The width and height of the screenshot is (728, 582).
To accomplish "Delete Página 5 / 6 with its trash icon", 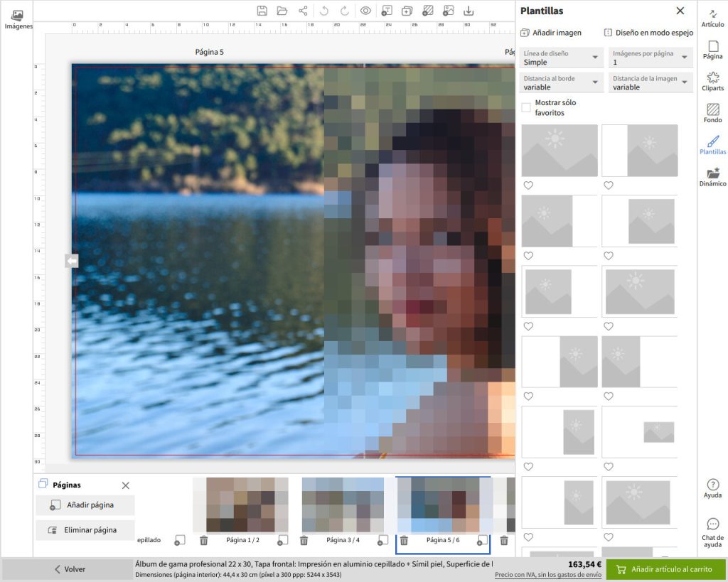I will [x=404, y=540].
